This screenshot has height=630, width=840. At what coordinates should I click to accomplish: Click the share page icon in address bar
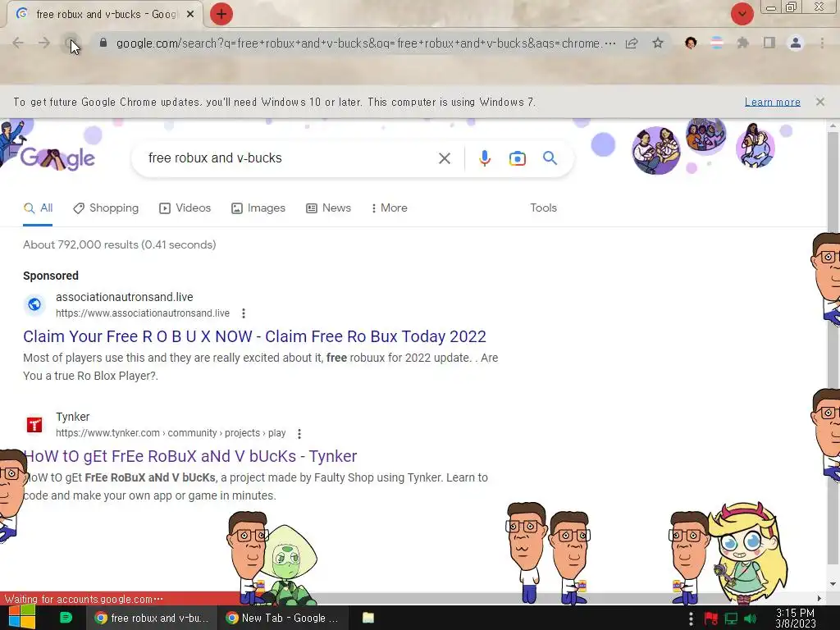click(x=632, y=43)
